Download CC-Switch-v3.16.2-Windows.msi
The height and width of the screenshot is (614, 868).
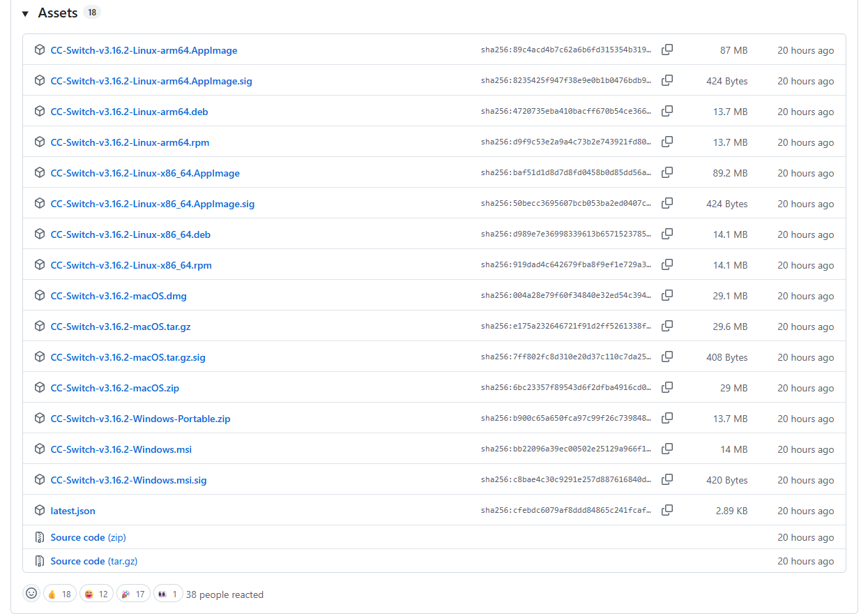click(121, 449)
